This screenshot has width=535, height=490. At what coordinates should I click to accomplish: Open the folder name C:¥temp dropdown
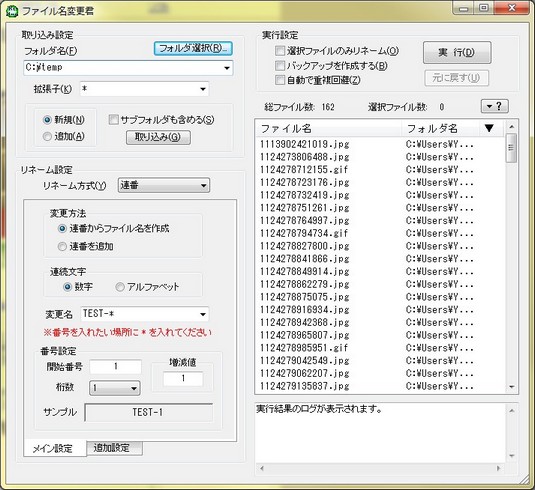227,68
